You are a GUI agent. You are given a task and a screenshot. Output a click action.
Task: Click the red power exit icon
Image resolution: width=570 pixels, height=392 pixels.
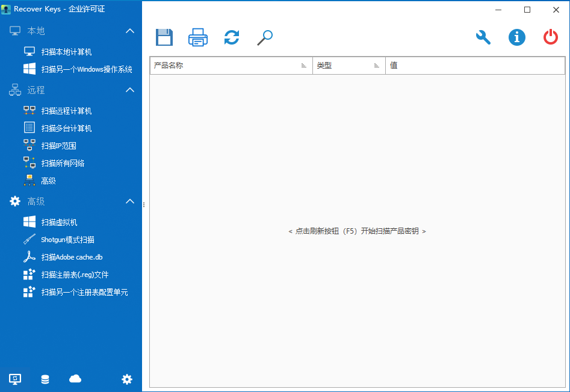(x=551, y=37)
